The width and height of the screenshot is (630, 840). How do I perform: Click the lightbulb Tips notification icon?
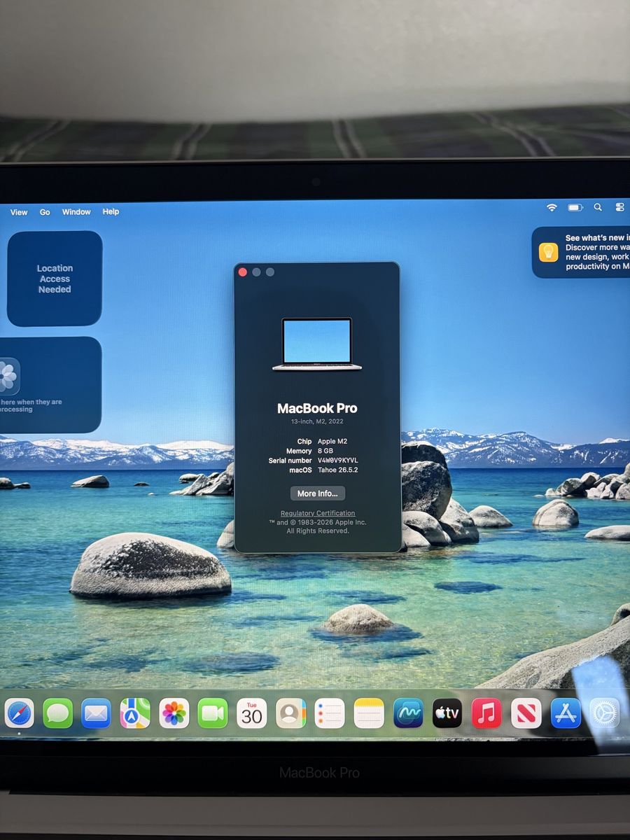click(548, 252)
